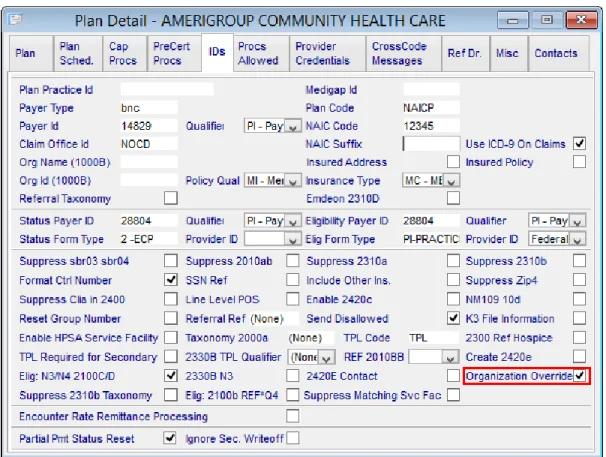
Task: Check the SSN Ref box
Action: 293,280
